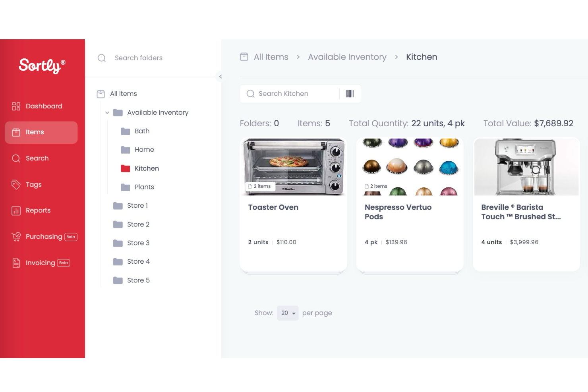Click the Sortly logo

42,66
